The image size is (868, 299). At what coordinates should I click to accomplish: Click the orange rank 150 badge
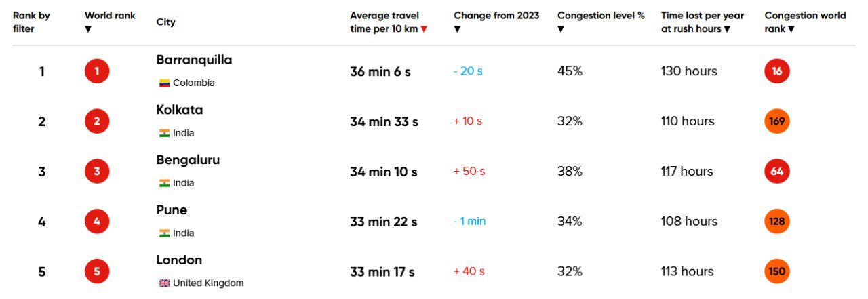click(x=777, y=272)
